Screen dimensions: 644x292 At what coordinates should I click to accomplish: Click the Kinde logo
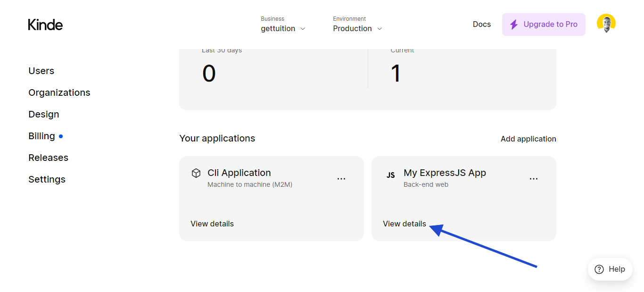(x=45, y=25)
